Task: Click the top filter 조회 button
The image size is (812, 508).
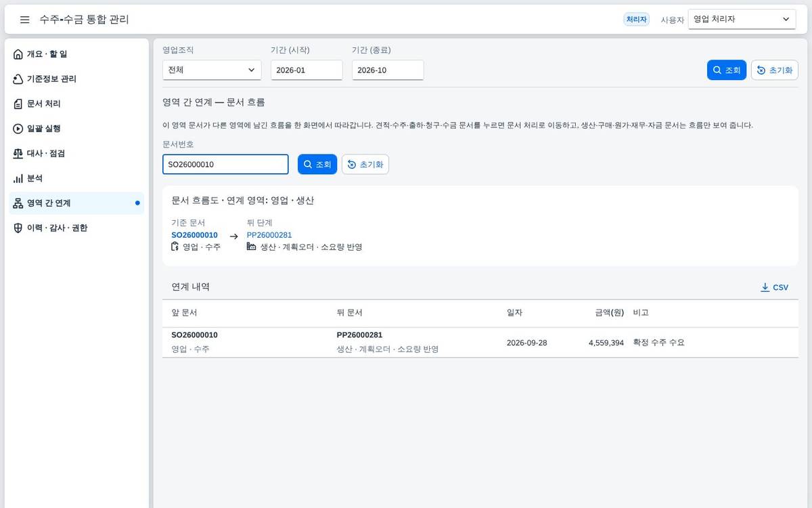Action: 727,70
